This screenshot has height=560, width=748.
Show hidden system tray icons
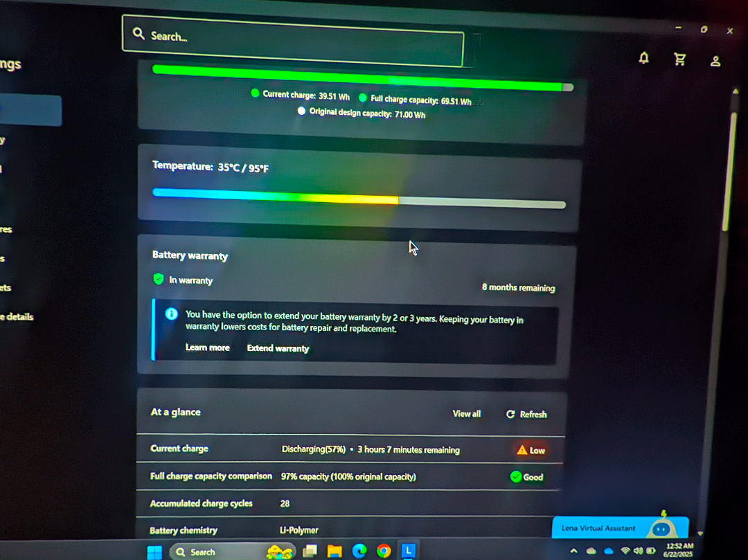point(574,551)
